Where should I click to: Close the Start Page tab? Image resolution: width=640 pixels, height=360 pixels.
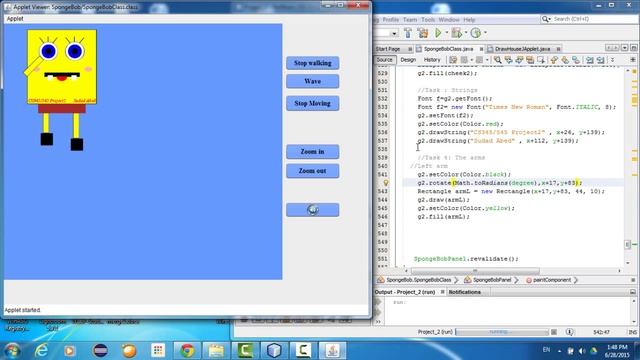pos(410,49)
